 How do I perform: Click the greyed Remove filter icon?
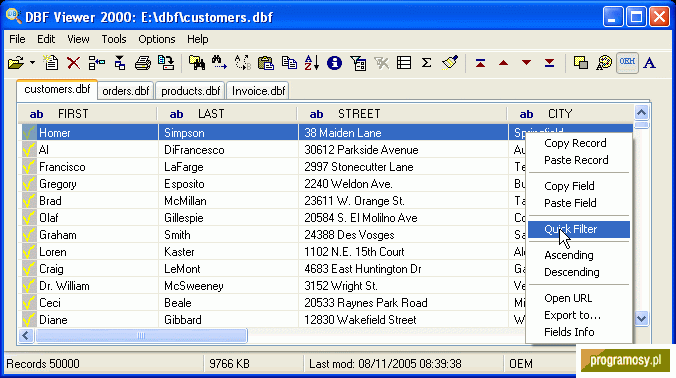[382, 63]
